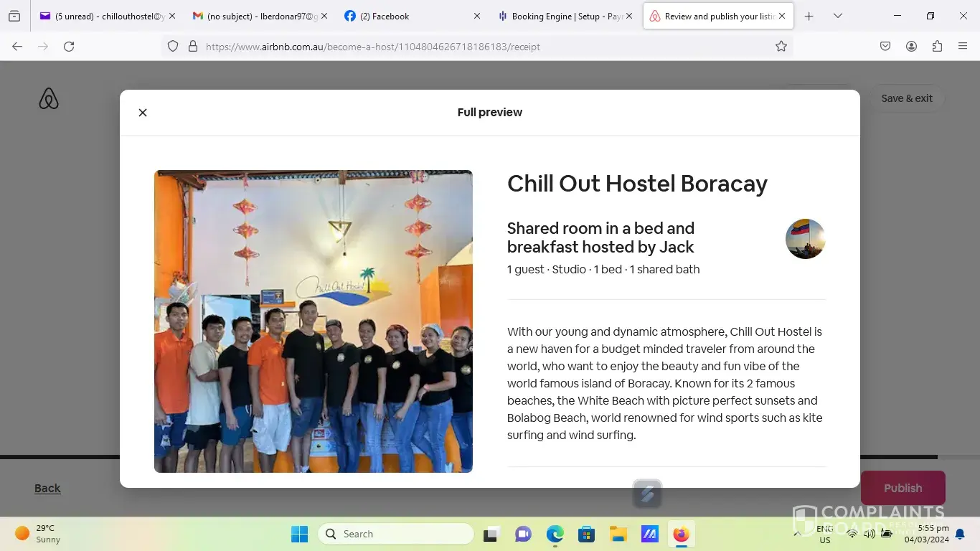
Task: Open the Firefox account icon
Action: coord(911,47)
